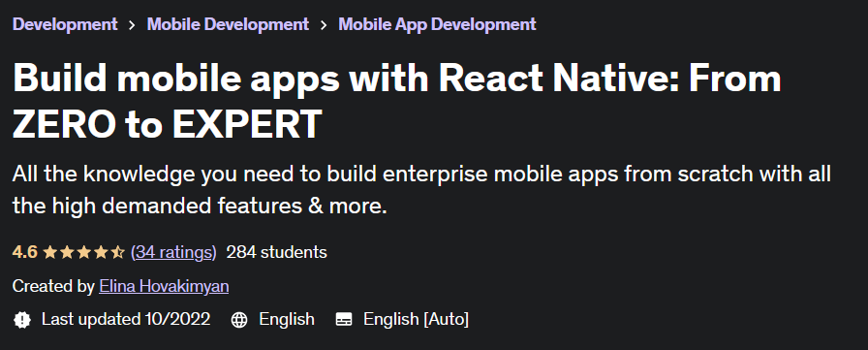Click the globe language icon
The height and width of the screenshot is (350, 868).
point(239,320)
